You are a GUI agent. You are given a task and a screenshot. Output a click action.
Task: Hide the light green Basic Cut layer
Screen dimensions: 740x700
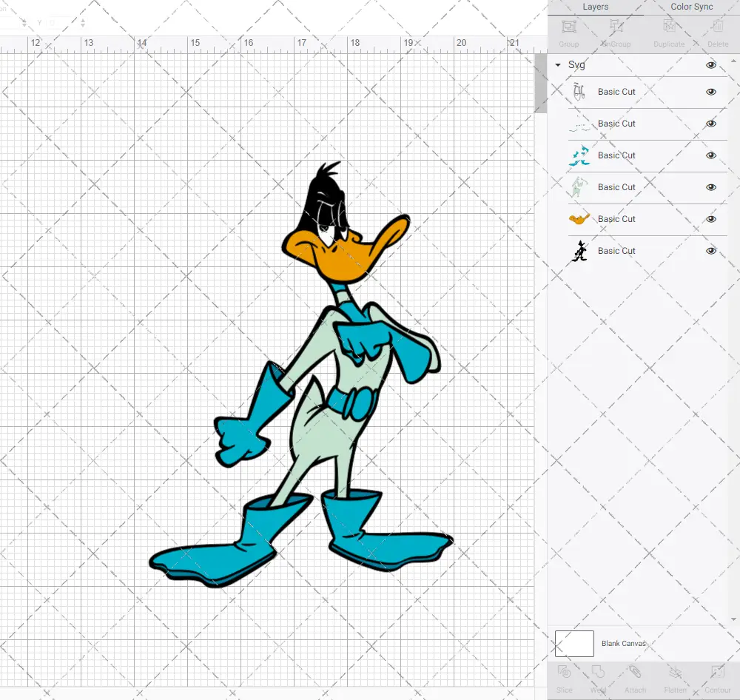pos(710,187)
